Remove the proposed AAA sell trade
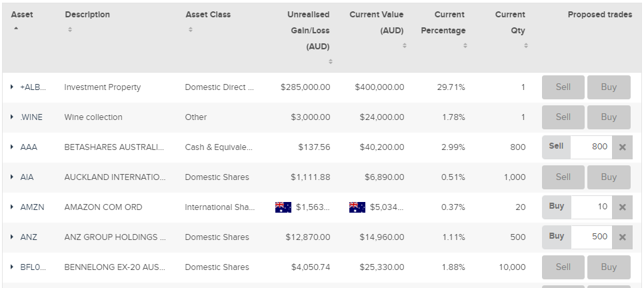This screenshot has height=288, width=644. pyautogui.click(x=622, y=147)
